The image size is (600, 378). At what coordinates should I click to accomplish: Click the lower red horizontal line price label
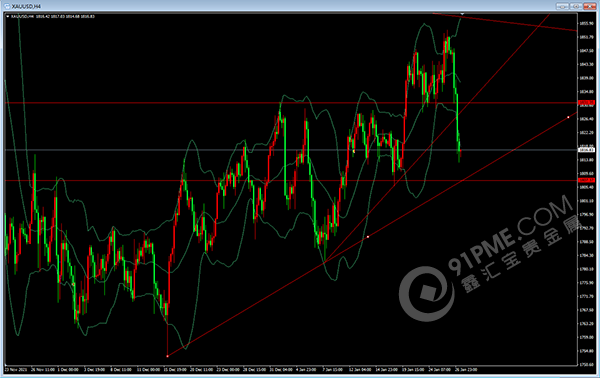point(586,180)
